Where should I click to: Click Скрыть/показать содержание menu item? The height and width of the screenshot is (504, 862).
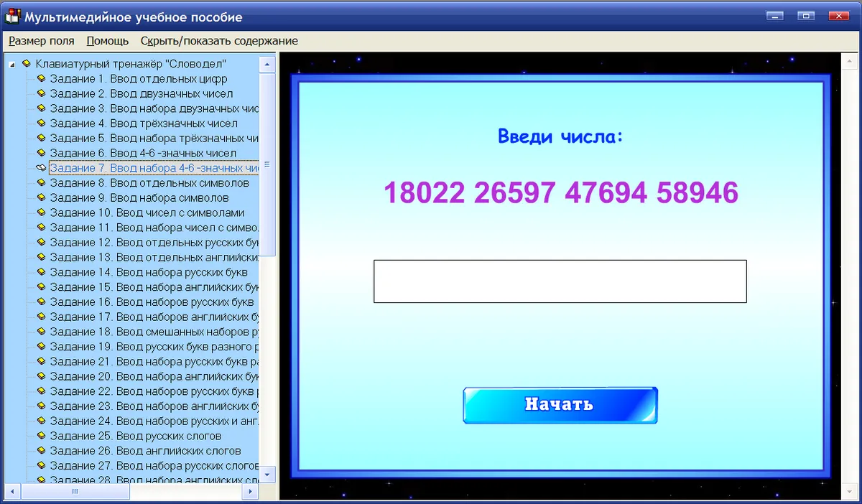[219, 41]
